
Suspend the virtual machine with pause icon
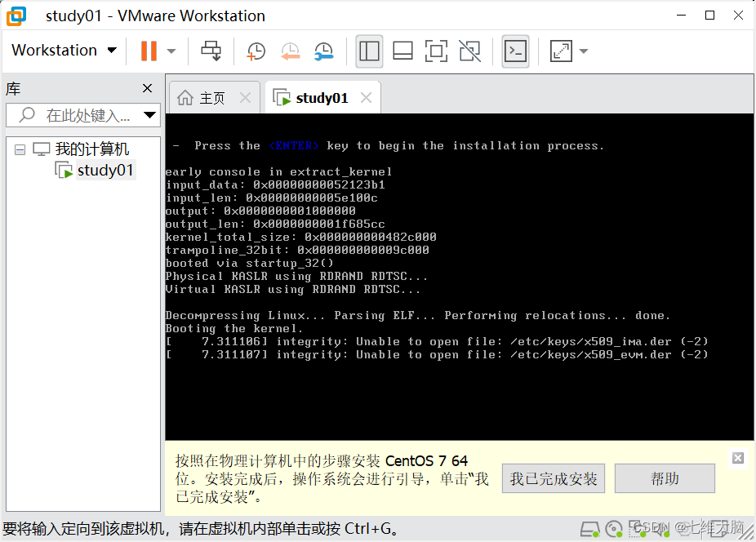[149, 51]
